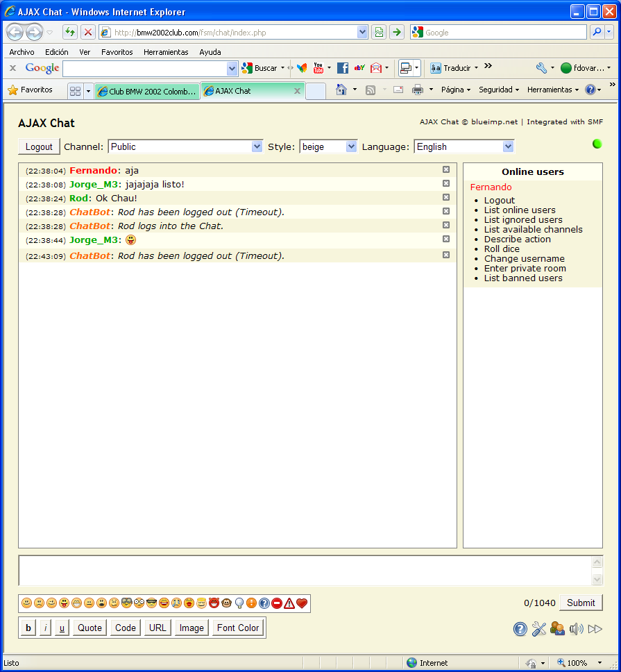This screenshot has height=672, width=621.
Task: Click 'Enter private room' option
Action: pos(525,268)
